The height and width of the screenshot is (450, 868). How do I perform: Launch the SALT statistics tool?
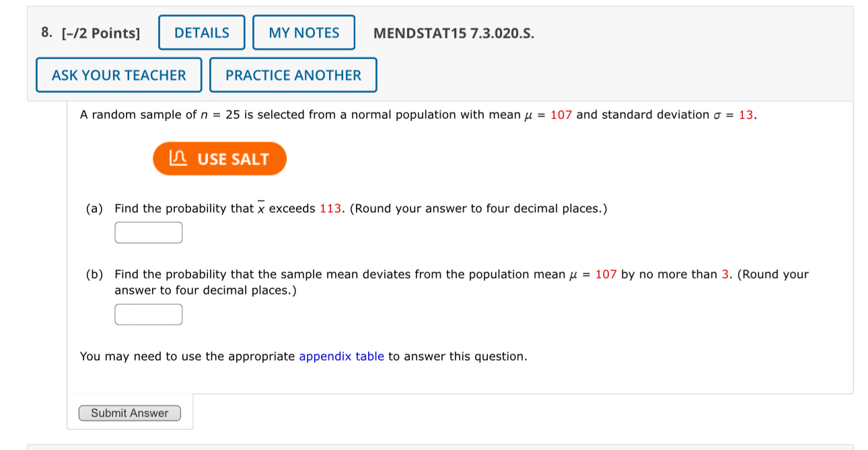coord(219,158)
